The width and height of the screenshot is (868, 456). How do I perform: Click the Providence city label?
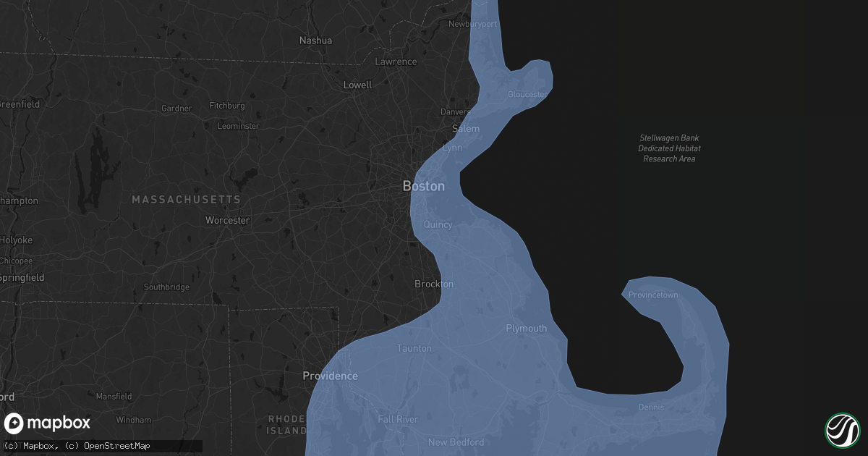pyautogui.click(x=330, y=376)
